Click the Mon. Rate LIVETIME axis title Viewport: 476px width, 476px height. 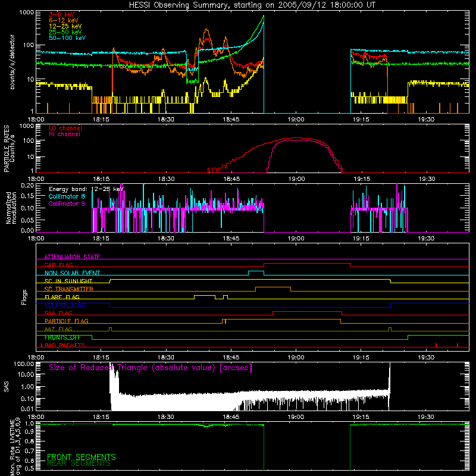12,447
